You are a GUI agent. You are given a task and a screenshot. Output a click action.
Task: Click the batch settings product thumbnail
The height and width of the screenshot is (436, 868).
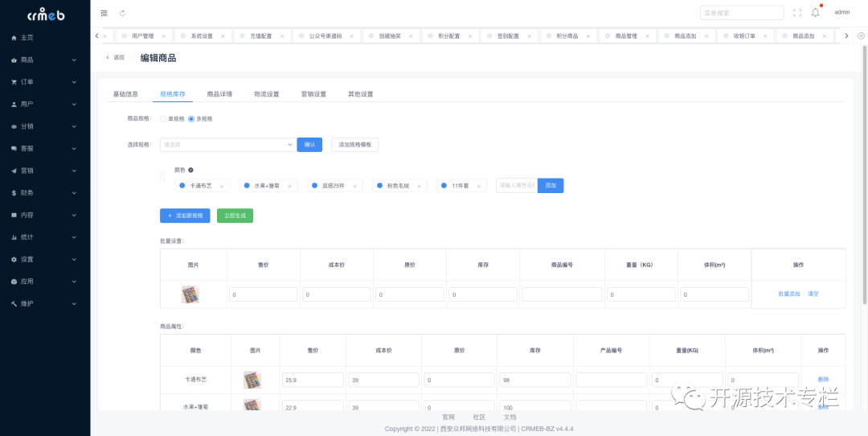190,294
